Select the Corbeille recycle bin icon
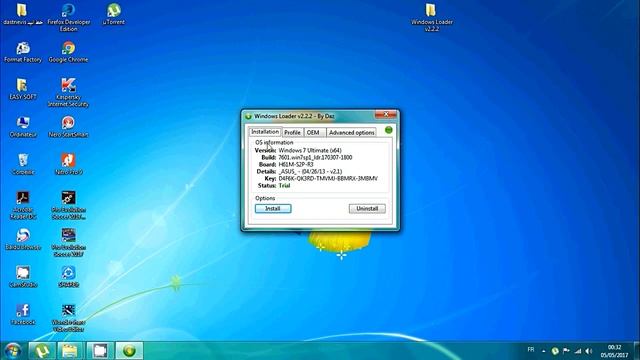The image size is (640, 360). coord(23,164)
